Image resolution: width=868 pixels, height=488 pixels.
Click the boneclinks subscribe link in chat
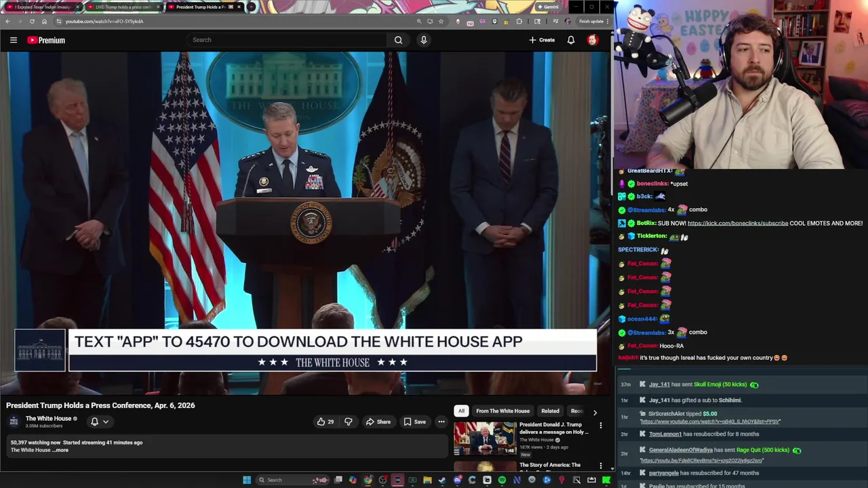738,223
